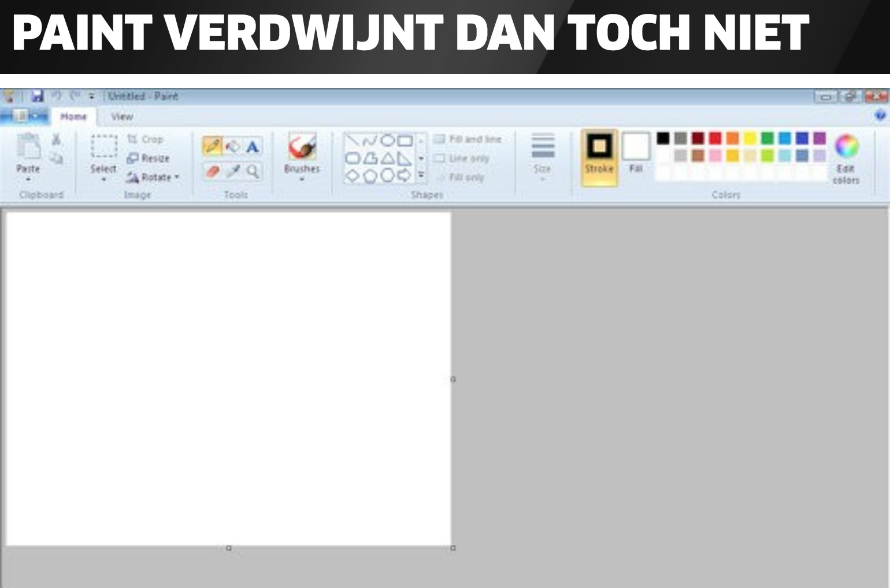This screenshot has height=588, width=890.
Task: Select the Eraser tool
Action: [213, 171]
